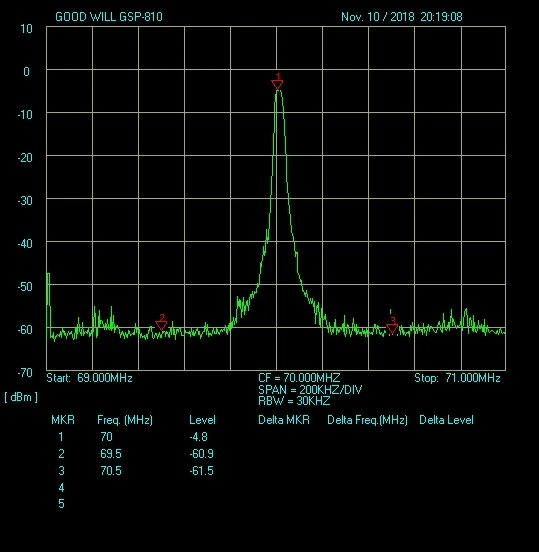The height and width of the screenshot is (552, 539).
Task: Select marker 3 triangle at 70.5 MHz
Action: (x=392, y=329)
